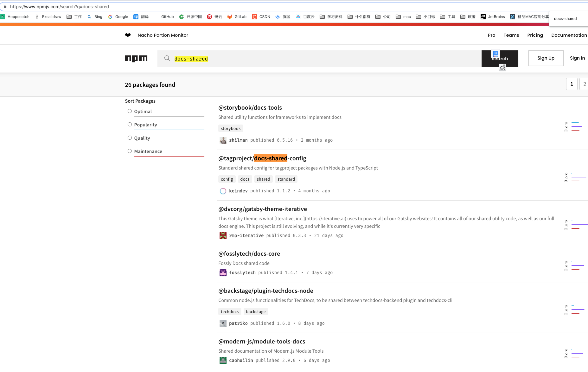This screenshot has width=588, height=372.
Task: Open the Teams menu item
Action: tap(511, 35)
